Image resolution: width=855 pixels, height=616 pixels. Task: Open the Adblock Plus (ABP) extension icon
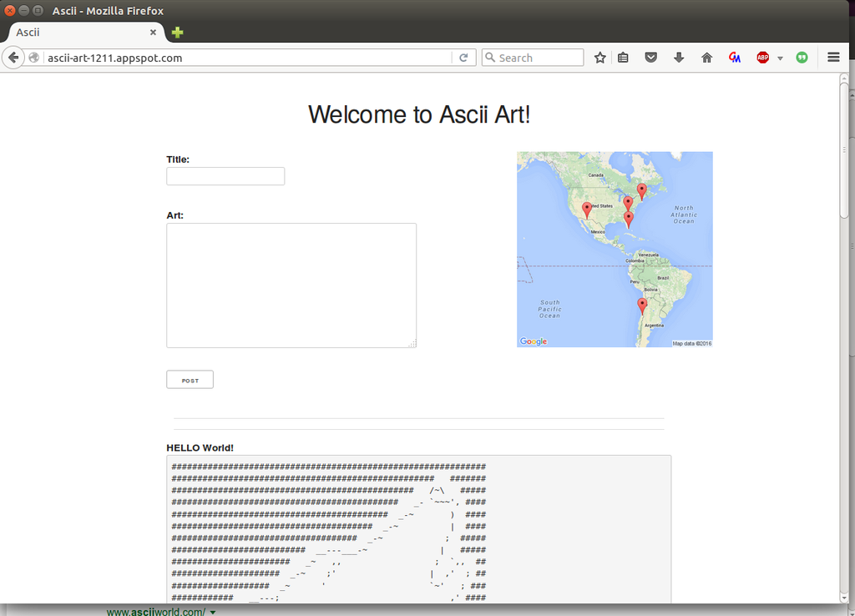point(761,58)
